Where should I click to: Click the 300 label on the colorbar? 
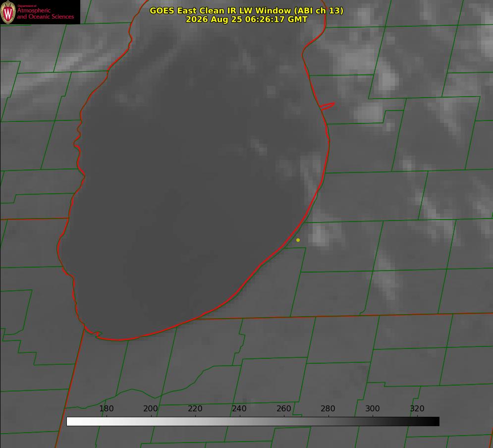click(x=373, y=408)
